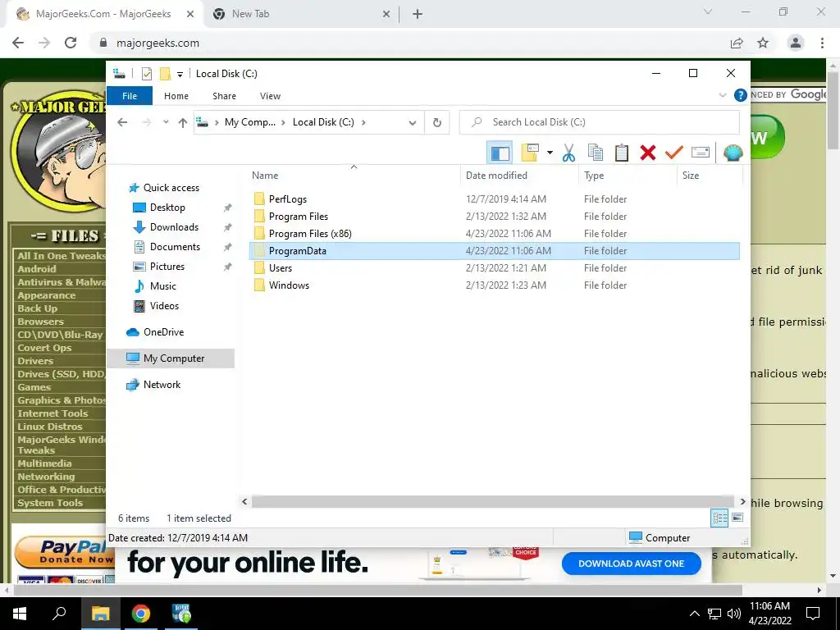Sort by the Name column header
Image resolution: width=840 pixels, height=630 pixels.
click(265, 176)
